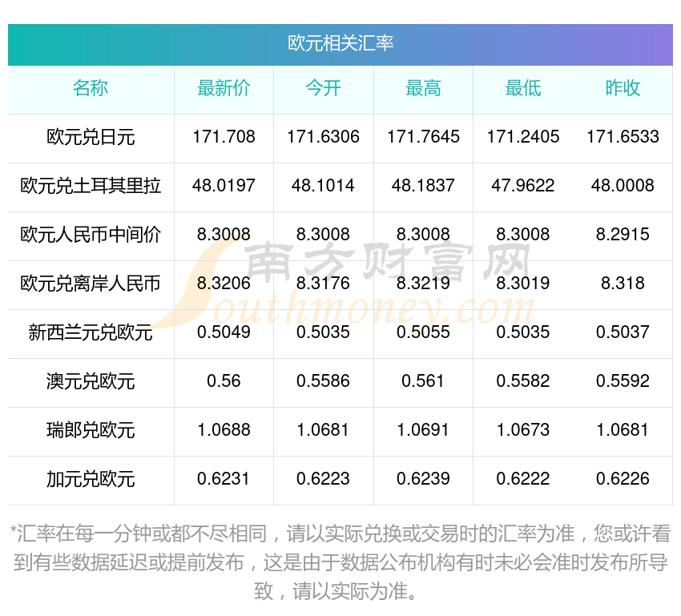Click the 欧元相关汇率 table title
Image resolution: width=681 pixels, height=616 pixels.
click(x=340, y=43)
